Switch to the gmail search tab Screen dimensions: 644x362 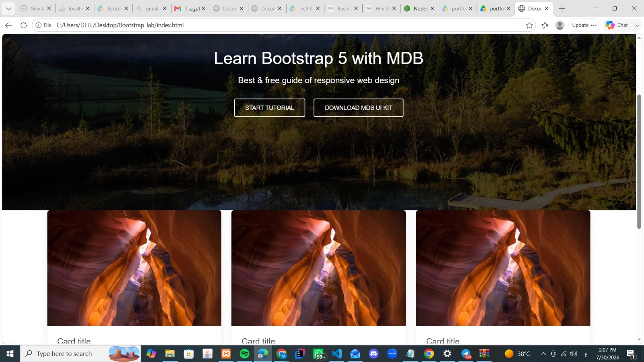click(x=151, y=8)
